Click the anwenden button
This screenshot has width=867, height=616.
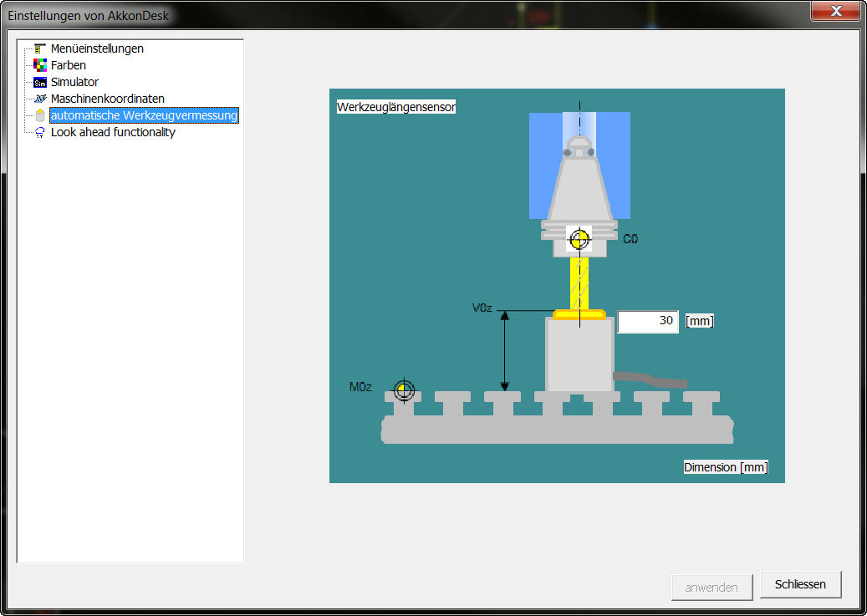tap(711, 587)
